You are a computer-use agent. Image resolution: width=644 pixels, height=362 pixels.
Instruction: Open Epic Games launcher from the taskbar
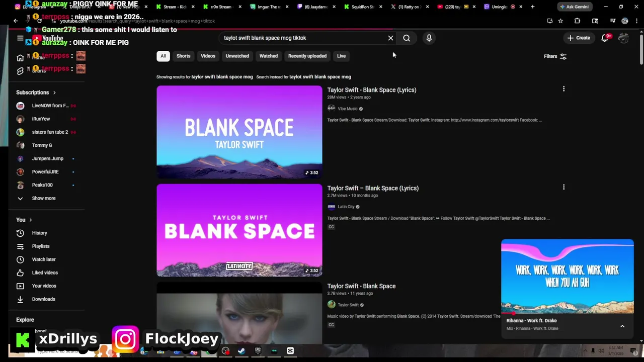tap(258, 351)
